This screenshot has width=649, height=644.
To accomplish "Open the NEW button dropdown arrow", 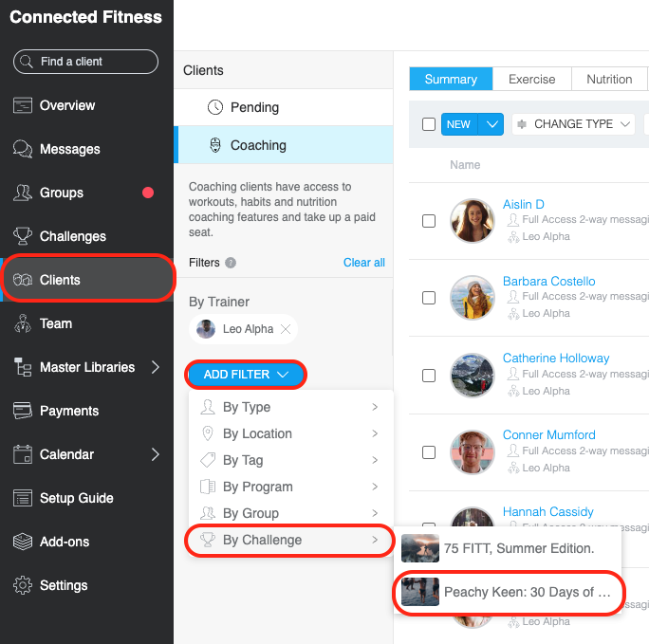I will [491, 124].
